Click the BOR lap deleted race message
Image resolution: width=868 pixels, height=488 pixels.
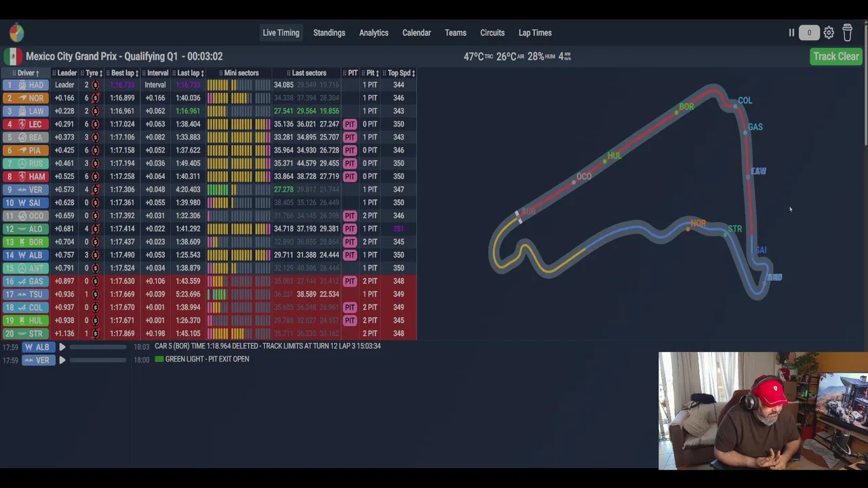(267, 346)
